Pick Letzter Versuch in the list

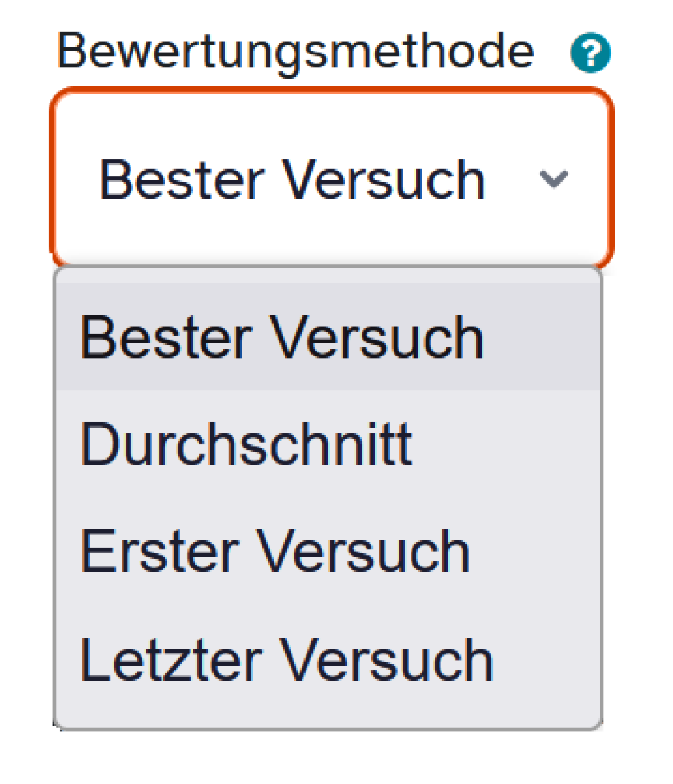click(286, 660)
